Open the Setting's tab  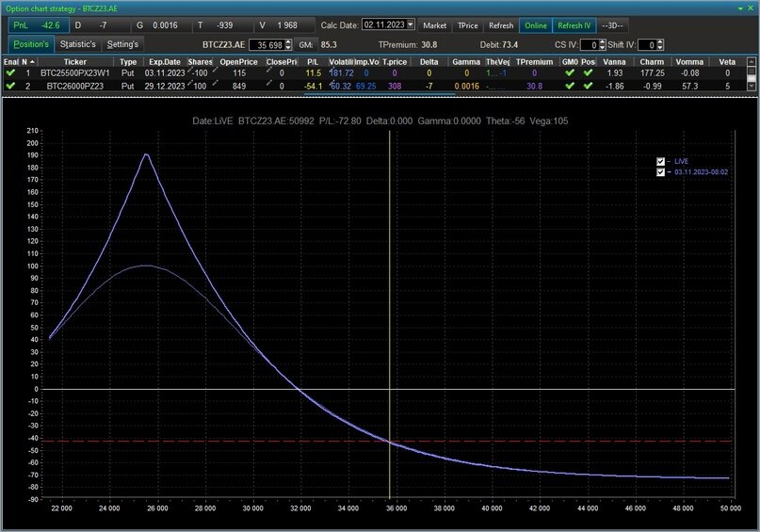point(122,44)
